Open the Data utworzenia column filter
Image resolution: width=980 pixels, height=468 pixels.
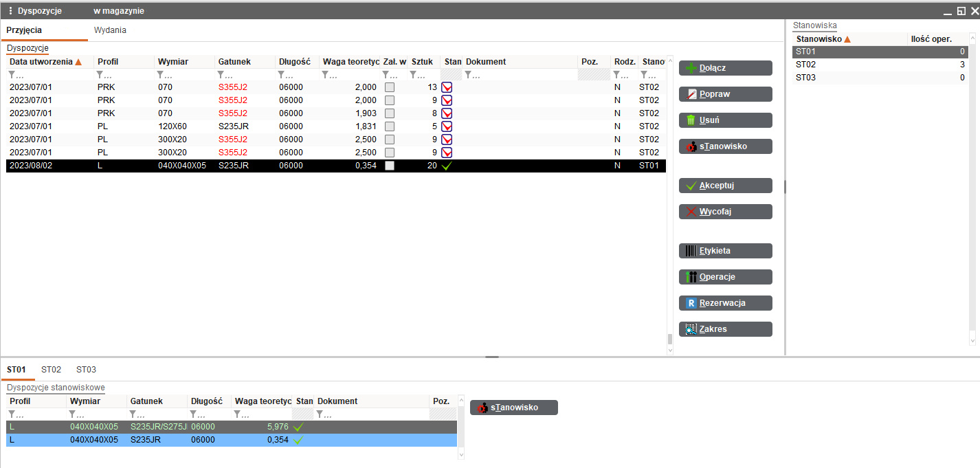(x=12, y=75)
